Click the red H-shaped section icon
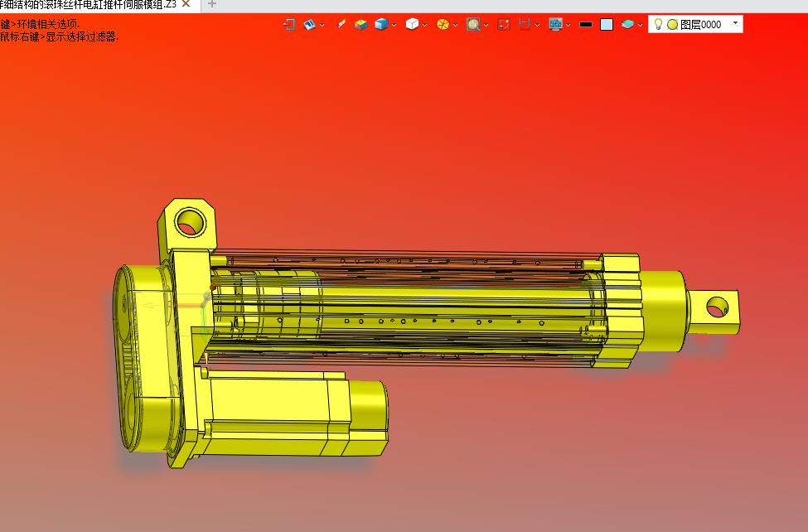Viewport: 808px width, 532px height. tap(525, 24)
